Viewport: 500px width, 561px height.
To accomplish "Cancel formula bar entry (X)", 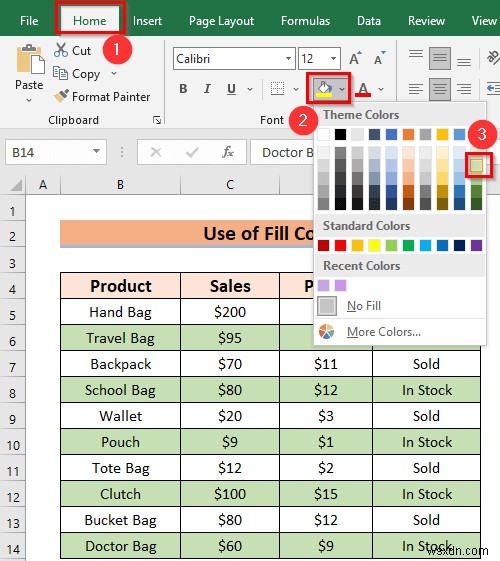I will [156, 152].
